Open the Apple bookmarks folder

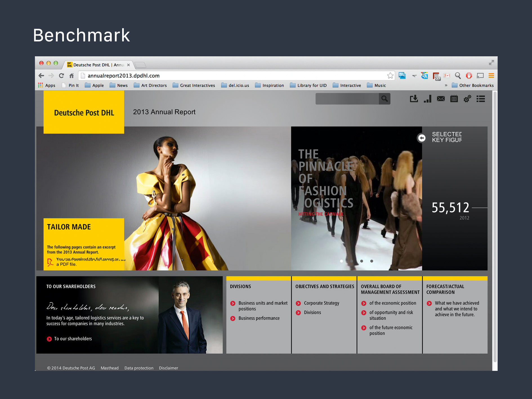pos(94,85)
